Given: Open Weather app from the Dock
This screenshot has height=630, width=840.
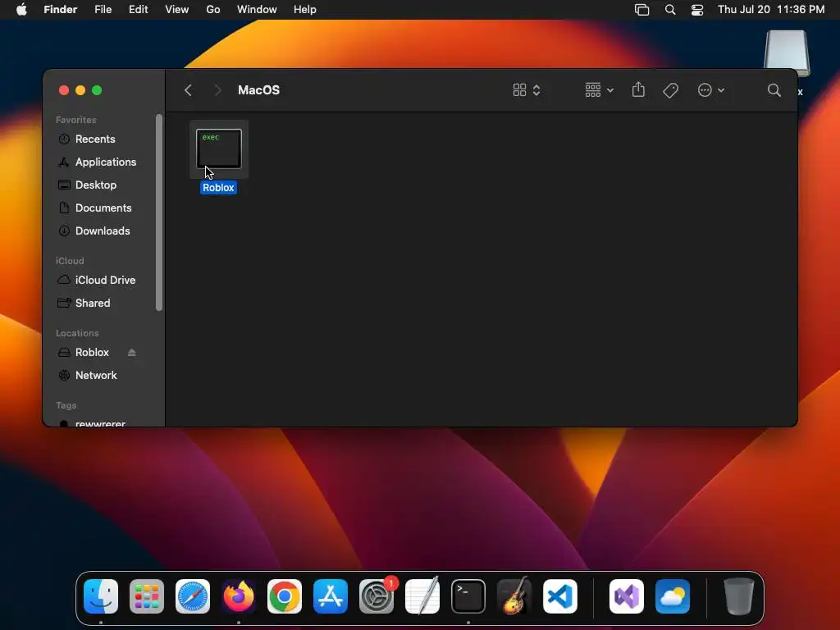Looking at the screenshot, I should 673,596.
